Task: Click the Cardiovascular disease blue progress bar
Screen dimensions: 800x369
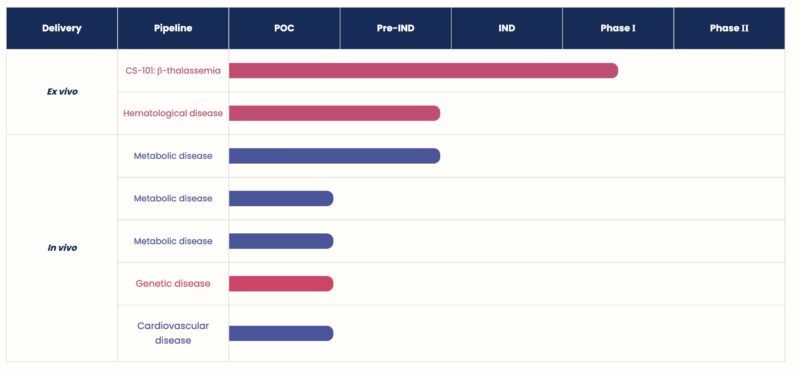Action: pyautogui.click(x=281, y=333)
